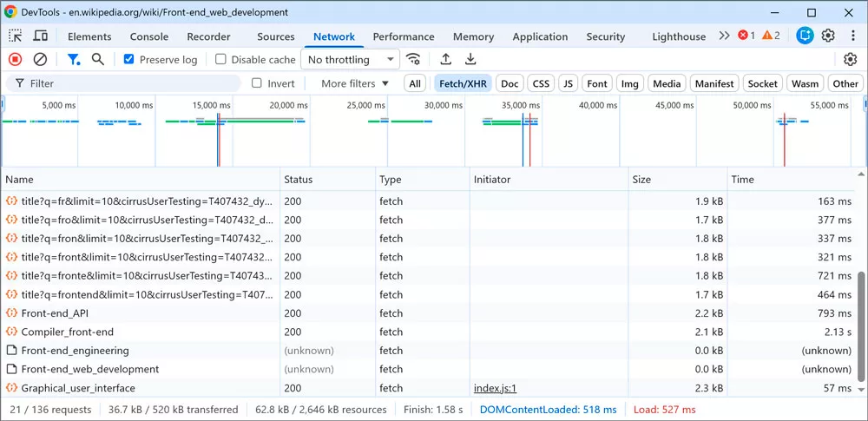Click the Chrome logo in the title bar
Screen dimensions: 868x421
(10, 11)
